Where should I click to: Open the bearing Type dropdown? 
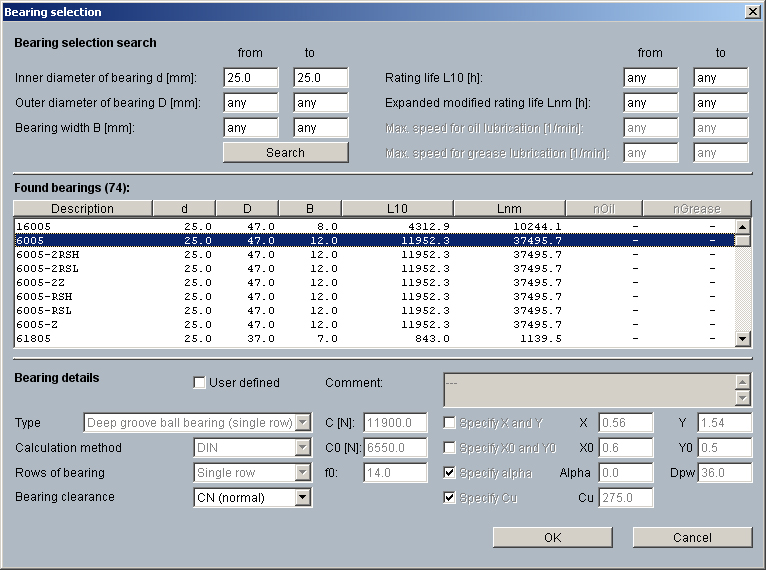pos(304,423)
